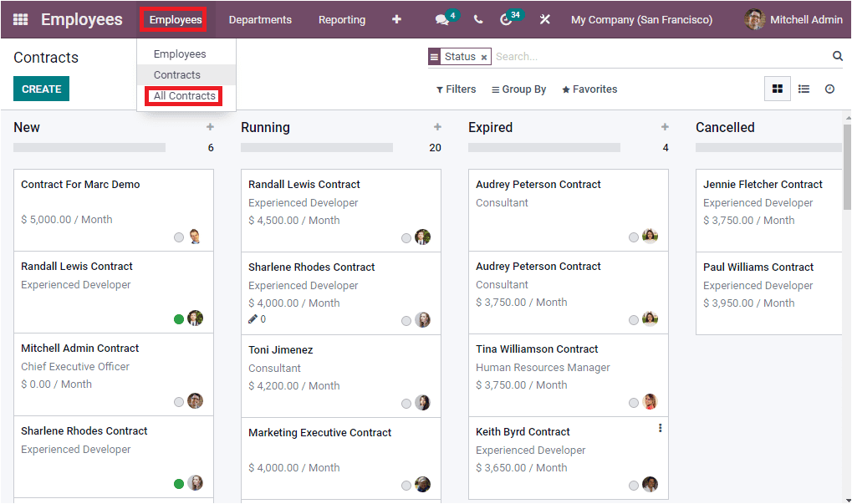Toggle the status circle on Mitchell Admin Contract
This screenshot has width=852, height=504.
coord(178,401)
